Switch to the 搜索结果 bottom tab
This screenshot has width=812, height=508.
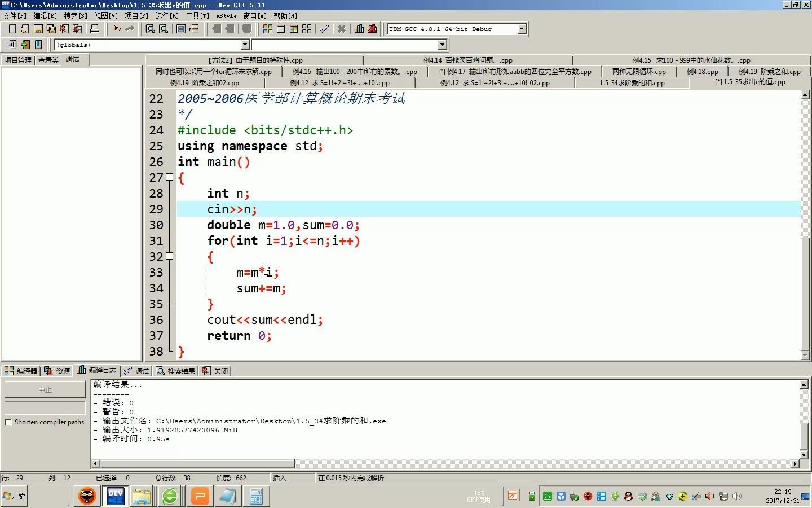pyautogui.click(x=176, y=371)
